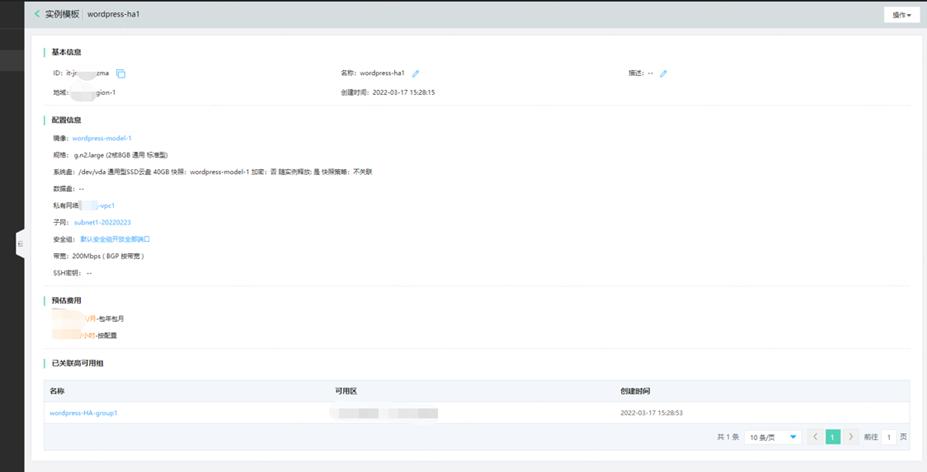
Task: Select the 创建时间 column header
Action: (635, 391)
